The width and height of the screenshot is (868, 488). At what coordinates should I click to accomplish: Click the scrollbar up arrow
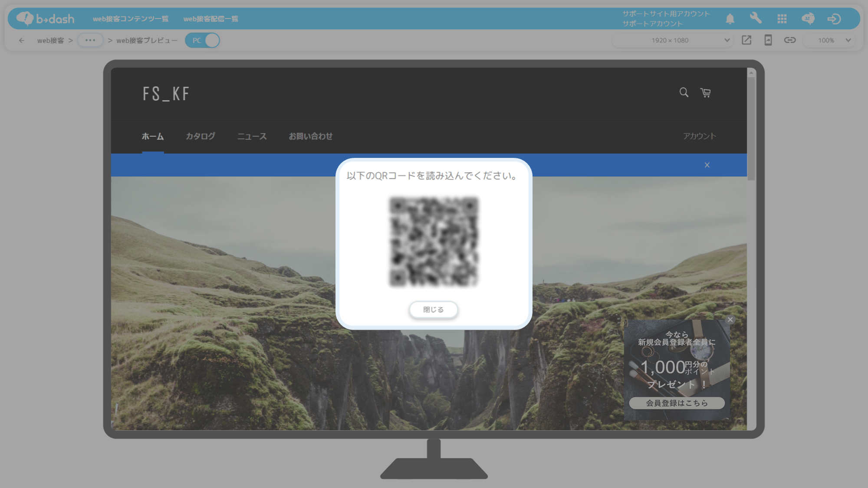[751, 72]
